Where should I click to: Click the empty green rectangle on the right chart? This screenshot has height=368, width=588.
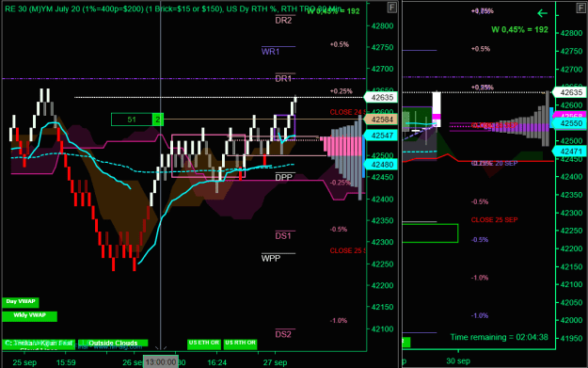430,233
